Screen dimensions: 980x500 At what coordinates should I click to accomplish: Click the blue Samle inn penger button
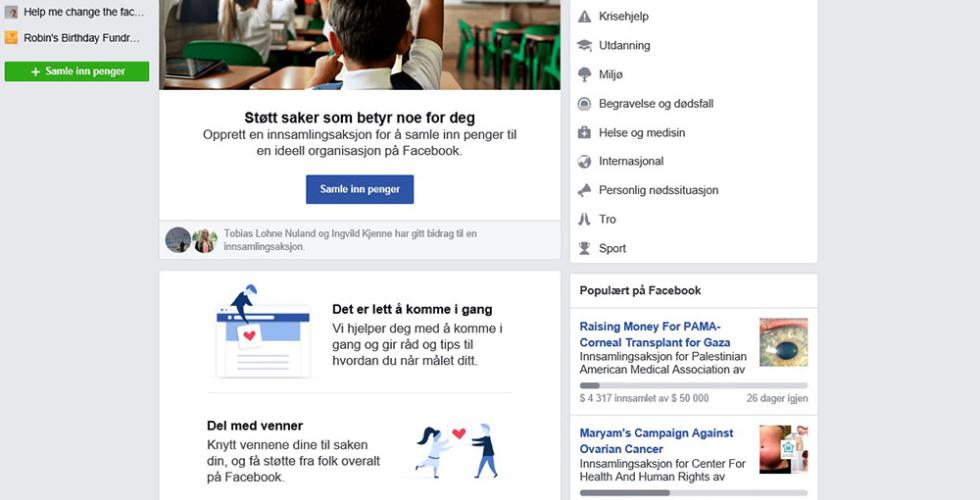pyautogui.click(x=359, y=189)
